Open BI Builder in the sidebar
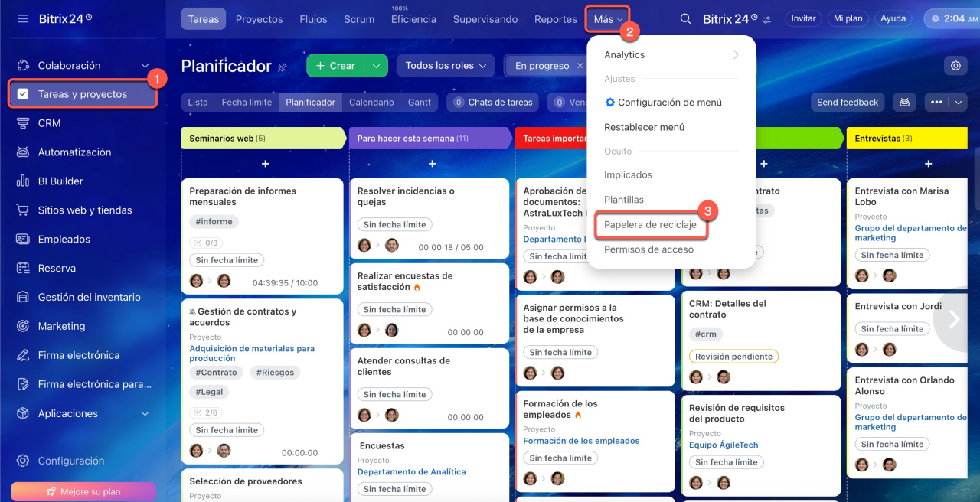 point(60,181)
